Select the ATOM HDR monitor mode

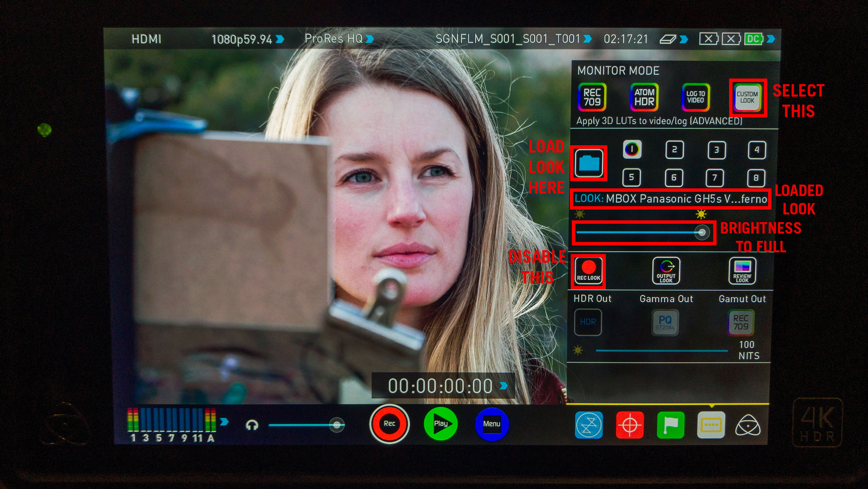point(644,97)
